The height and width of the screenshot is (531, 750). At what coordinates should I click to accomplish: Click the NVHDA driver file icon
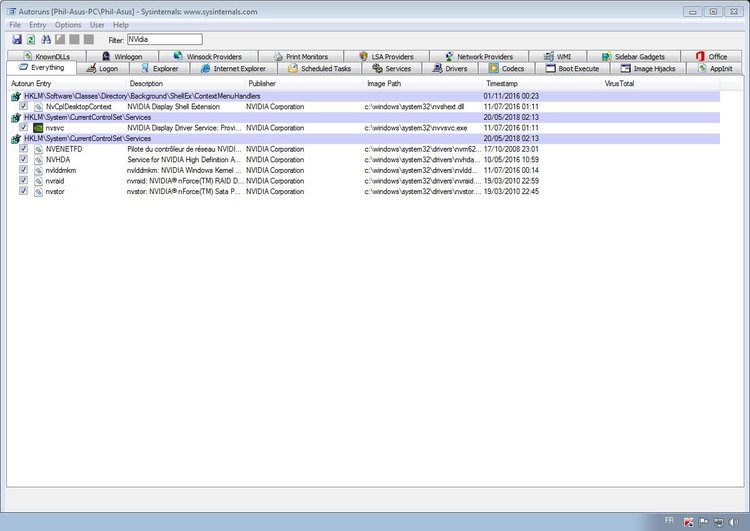coord(38,160)
